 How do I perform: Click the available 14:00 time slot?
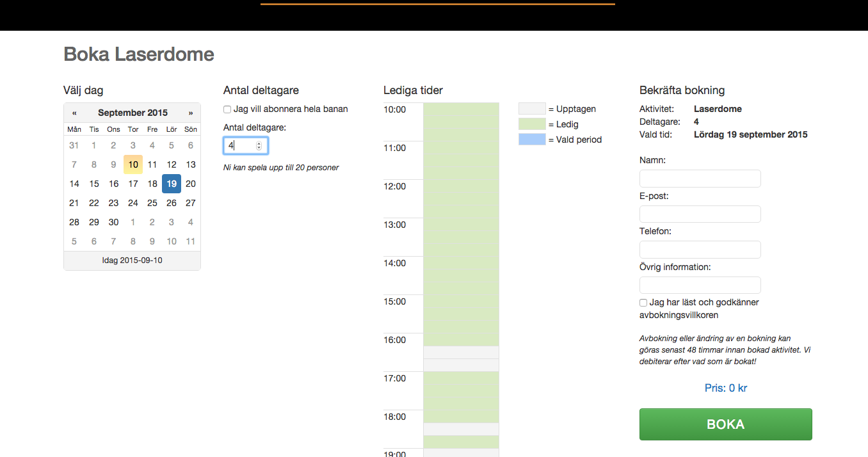[x=461, y=262]
